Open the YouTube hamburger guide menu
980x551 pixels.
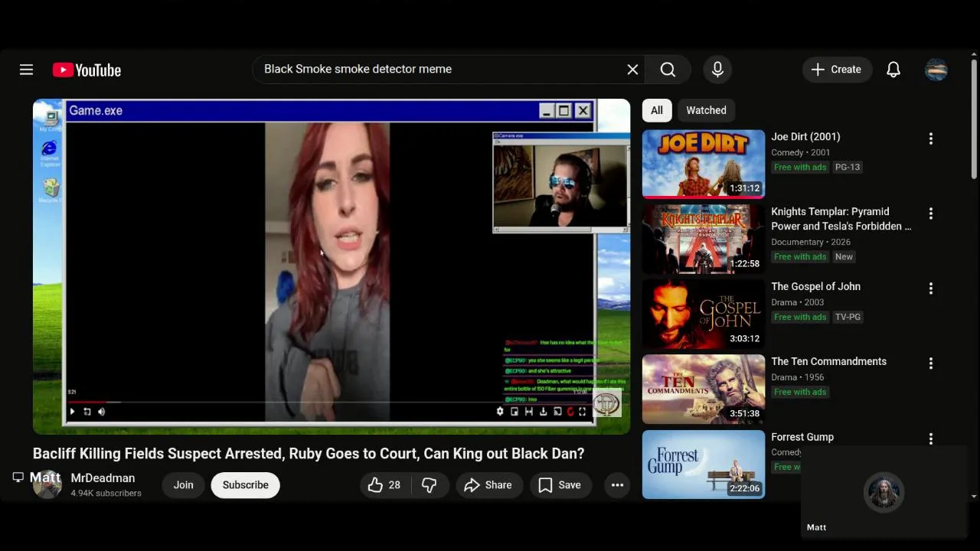click(x=26, y=70)
